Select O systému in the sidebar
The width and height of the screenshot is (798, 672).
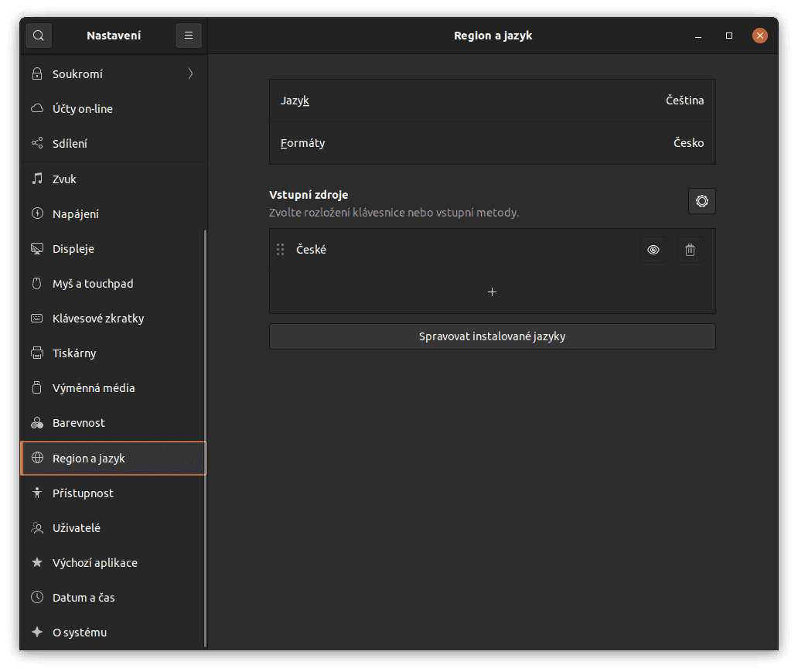point(80,633)
